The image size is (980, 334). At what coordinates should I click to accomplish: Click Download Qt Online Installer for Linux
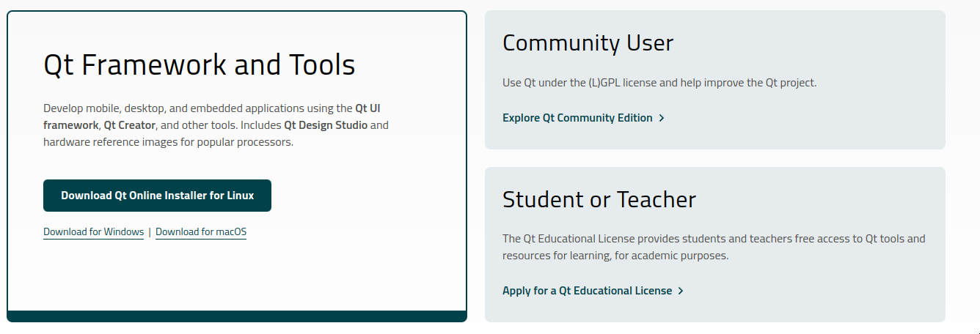point(157,196)
